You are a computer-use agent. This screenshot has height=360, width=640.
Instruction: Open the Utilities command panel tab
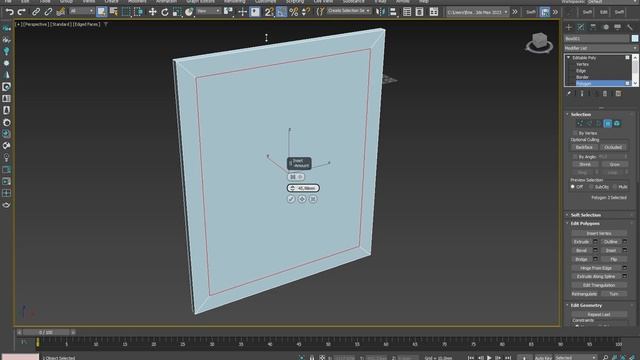coord(630,27)
